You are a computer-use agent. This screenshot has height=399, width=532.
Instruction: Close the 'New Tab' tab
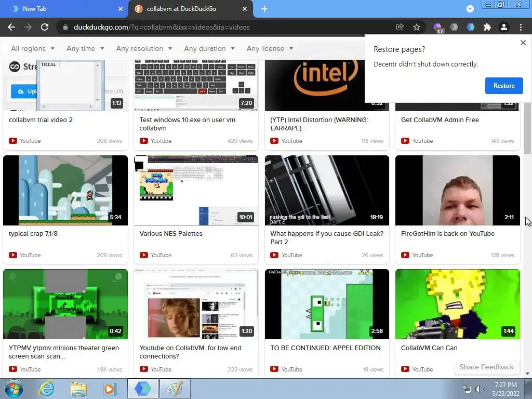pos(121,9)
